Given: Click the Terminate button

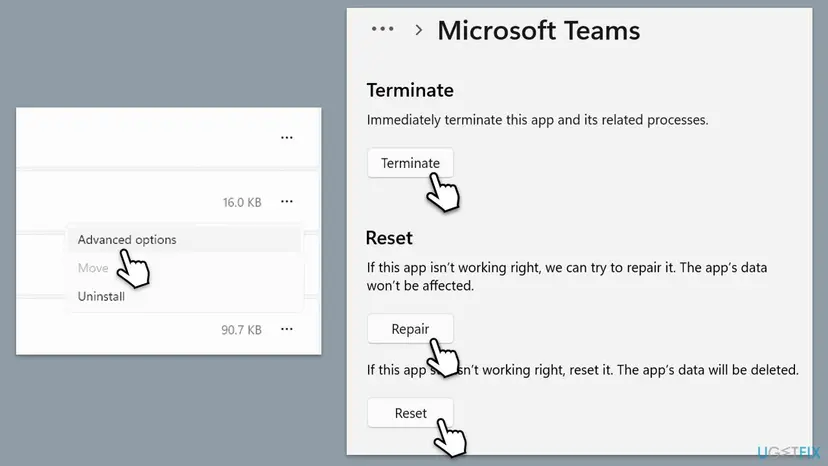Looking at the screenshot, I should pos(410,163).
